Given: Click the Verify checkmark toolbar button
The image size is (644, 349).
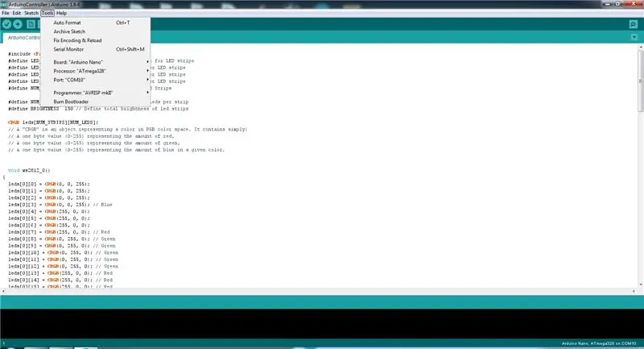Looking at the screenshot, I should pyautogui.click(x=6, y=24).
